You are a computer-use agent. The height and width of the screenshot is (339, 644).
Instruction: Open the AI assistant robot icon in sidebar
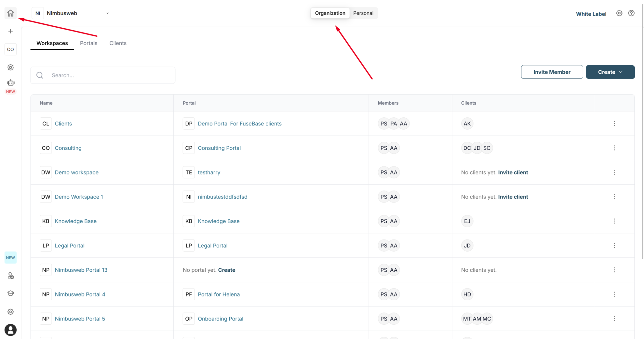[x=10, y=83]
